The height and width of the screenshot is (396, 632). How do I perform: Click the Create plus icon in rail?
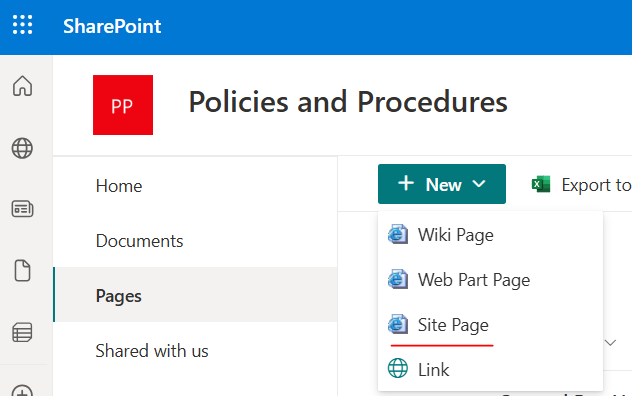tap(23, 391)
